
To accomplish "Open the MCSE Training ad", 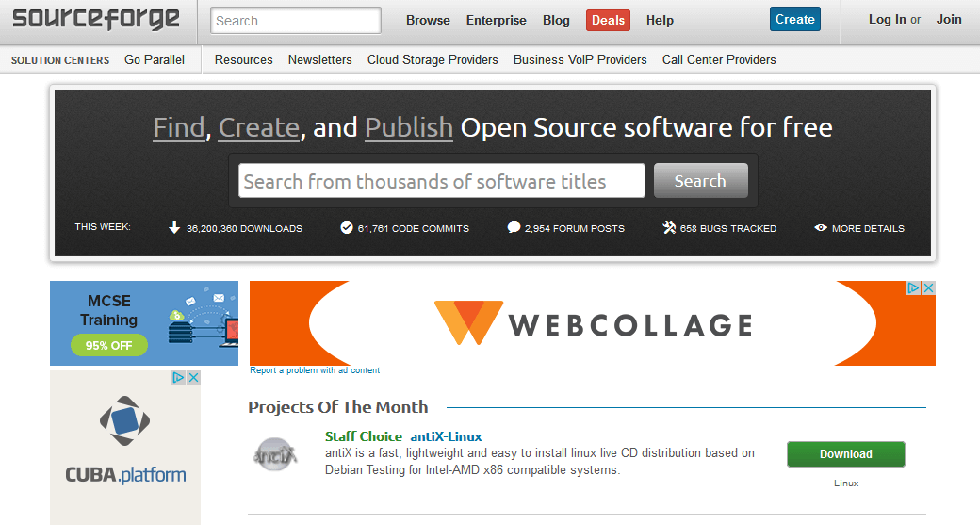I will click(144, 323).
